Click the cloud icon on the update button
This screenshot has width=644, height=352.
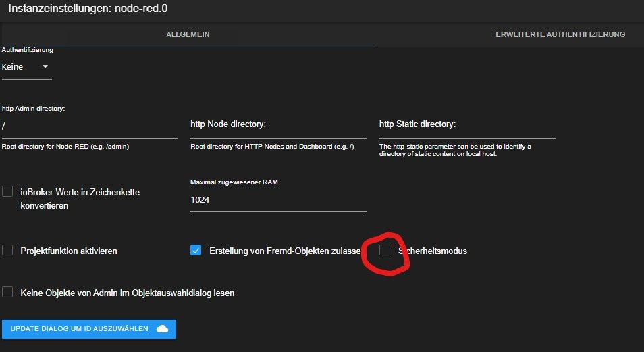[x=163, y=329]
